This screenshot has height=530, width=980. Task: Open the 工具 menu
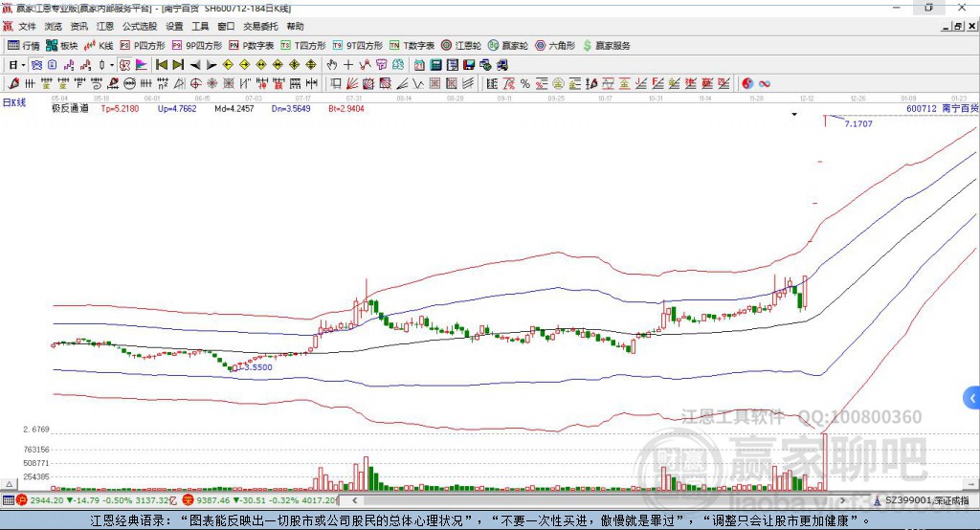point(200,26)
